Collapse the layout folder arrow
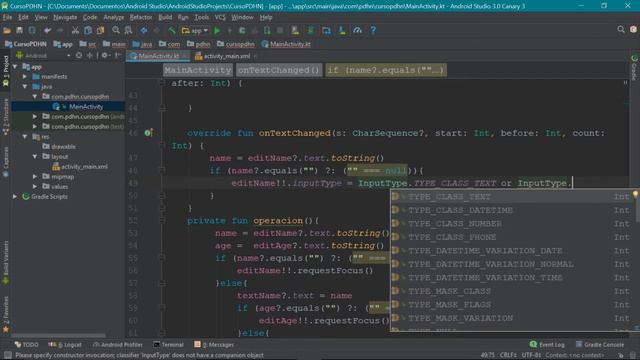The width and height of the screenshot is (640, 360). point(35,157)
